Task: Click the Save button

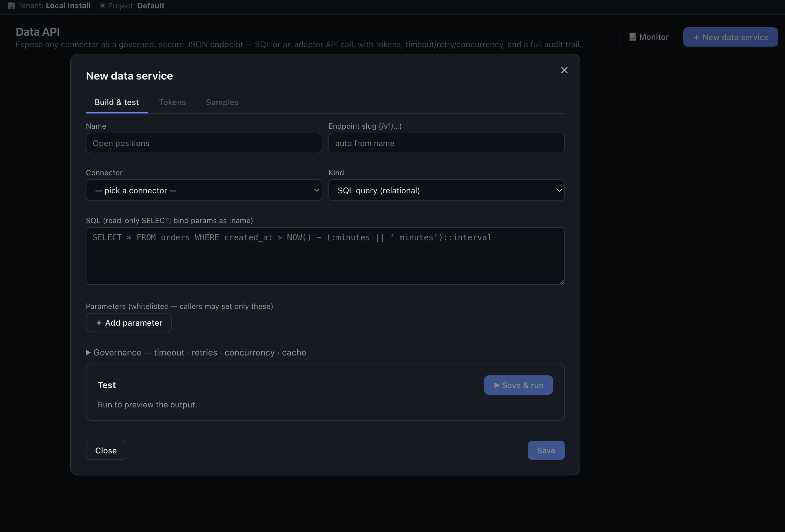Action: pos(546,450)
